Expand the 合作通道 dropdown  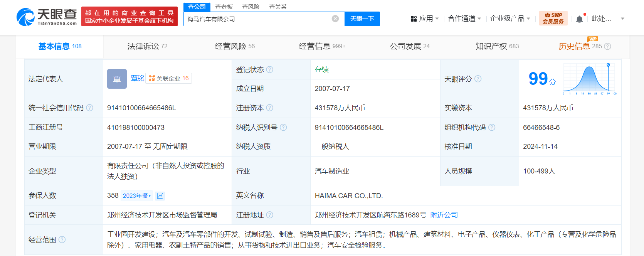click(x=464, y=19)
